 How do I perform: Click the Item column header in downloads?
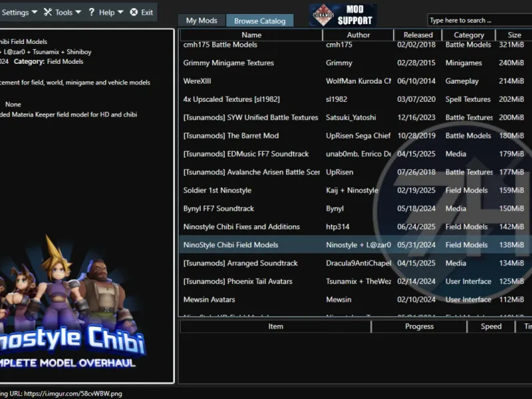click(275, 327)
